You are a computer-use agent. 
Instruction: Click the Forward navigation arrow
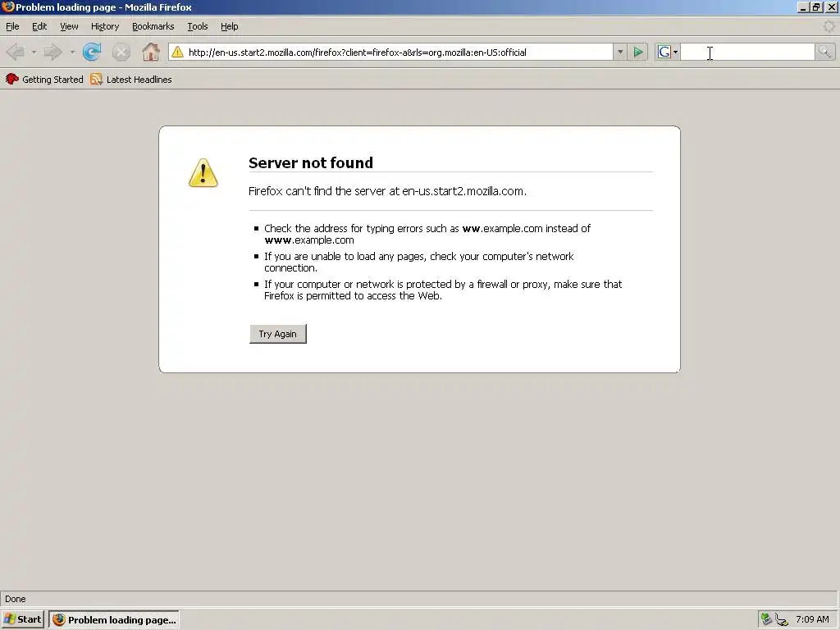click(x=52, y=52)
